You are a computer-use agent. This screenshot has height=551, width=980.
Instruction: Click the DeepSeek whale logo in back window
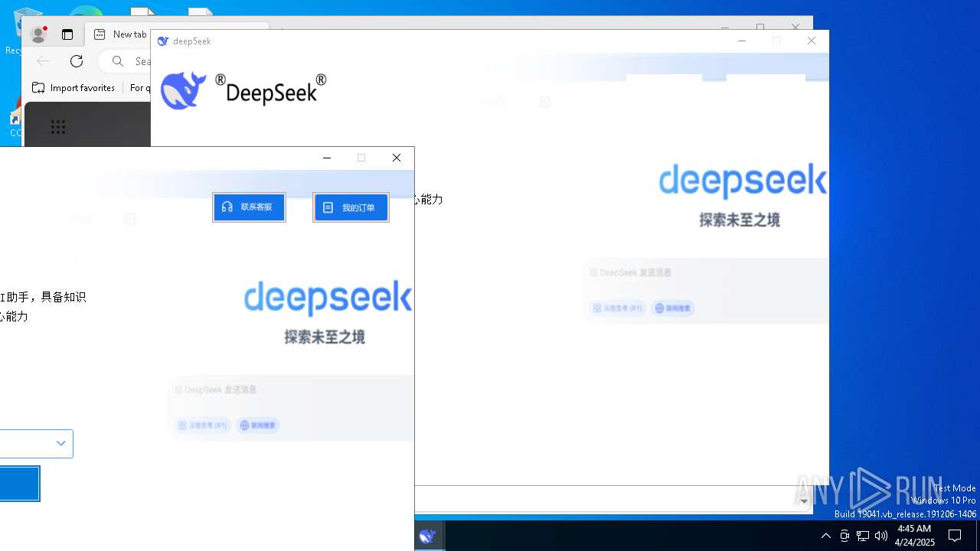pos(184,90)
